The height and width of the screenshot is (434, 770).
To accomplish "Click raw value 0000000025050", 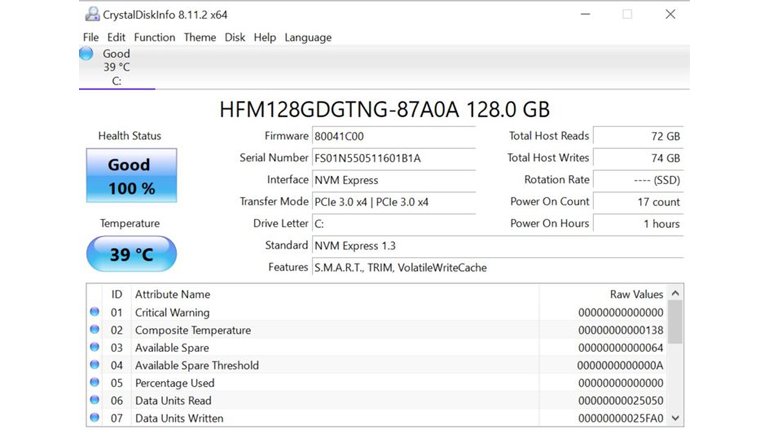I will pos(621,401).
